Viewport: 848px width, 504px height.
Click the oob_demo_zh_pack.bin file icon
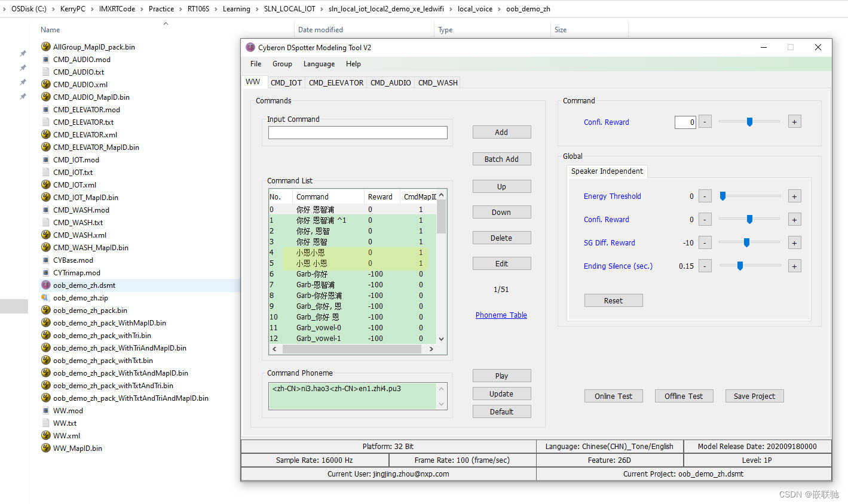tap(45, 310)
